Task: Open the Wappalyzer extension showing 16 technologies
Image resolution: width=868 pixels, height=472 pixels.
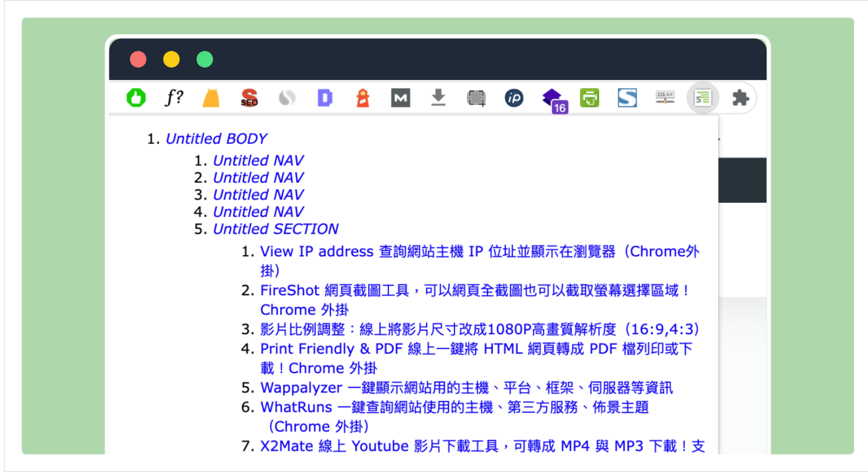Action: point(552,97)
